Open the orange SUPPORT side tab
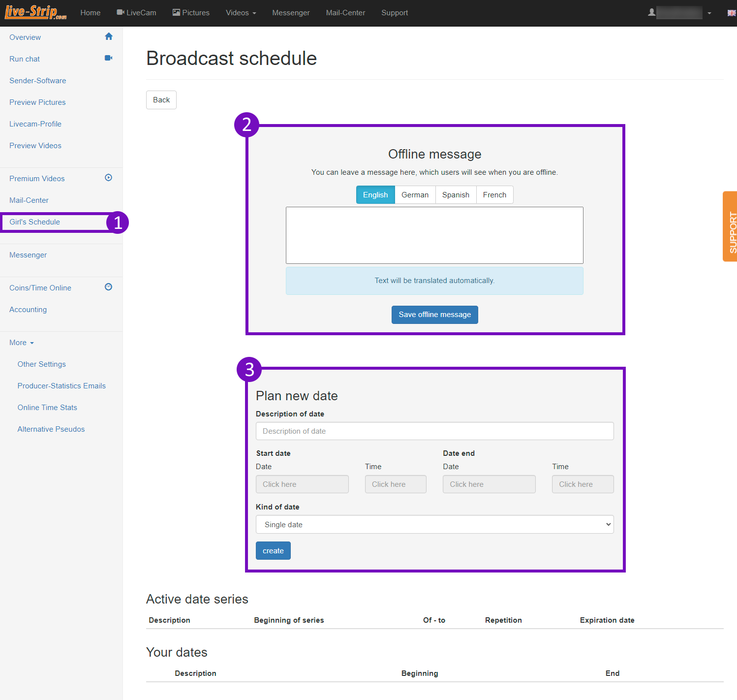Viewport: 737px width, 700px height. pyautogui.click(x=730, y=226)
